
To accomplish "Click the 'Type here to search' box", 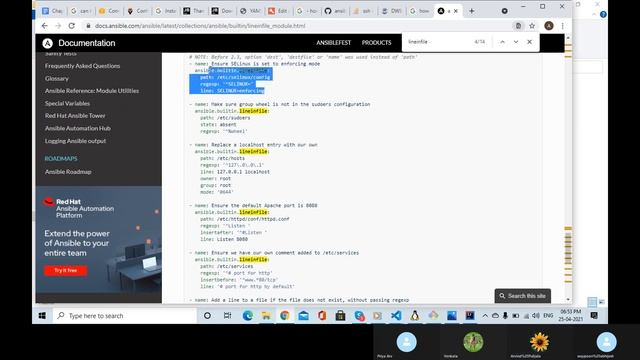I will pyautogui.click(x=125, y=316).
